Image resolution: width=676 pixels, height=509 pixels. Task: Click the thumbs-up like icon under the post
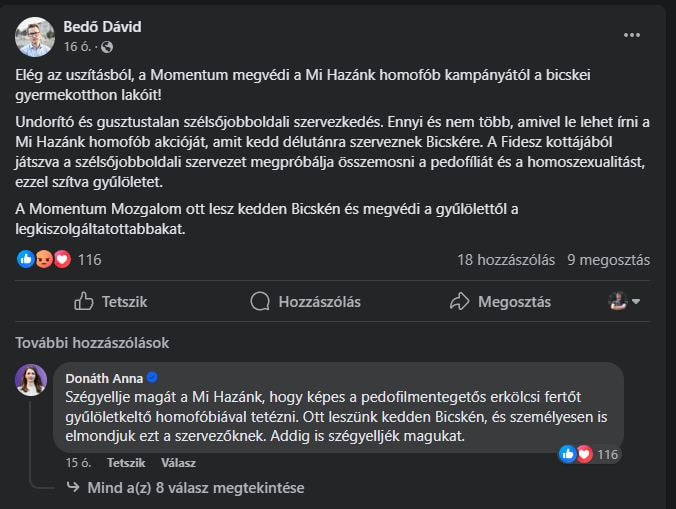[85, 301]
